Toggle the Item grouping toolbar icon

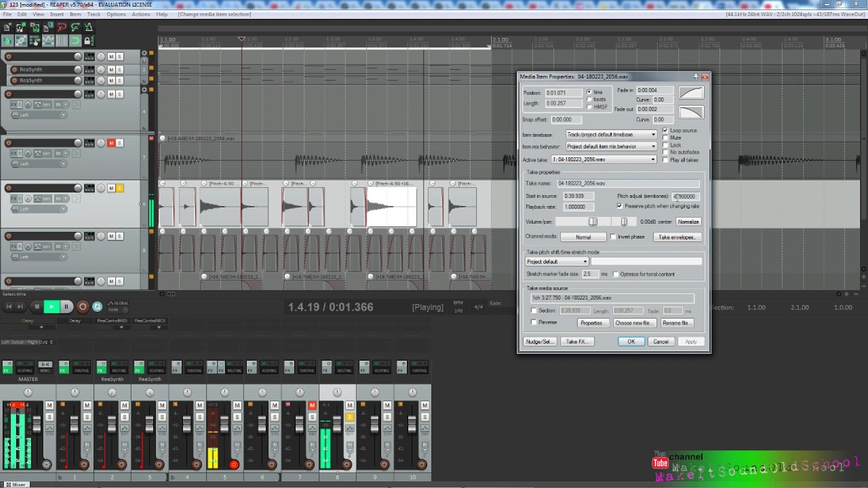click(x=21, y=41)
